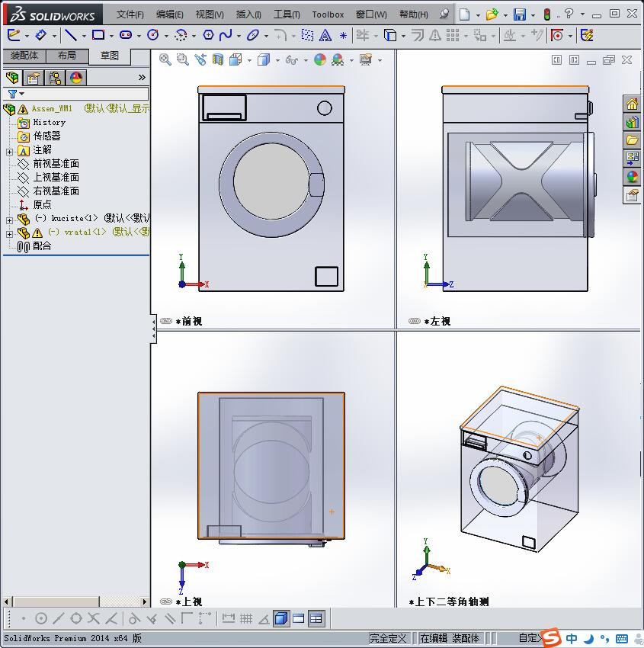644x648 pixels.
Task: Open Rectangle tool dropdown arrow
Action: (111, 36)
